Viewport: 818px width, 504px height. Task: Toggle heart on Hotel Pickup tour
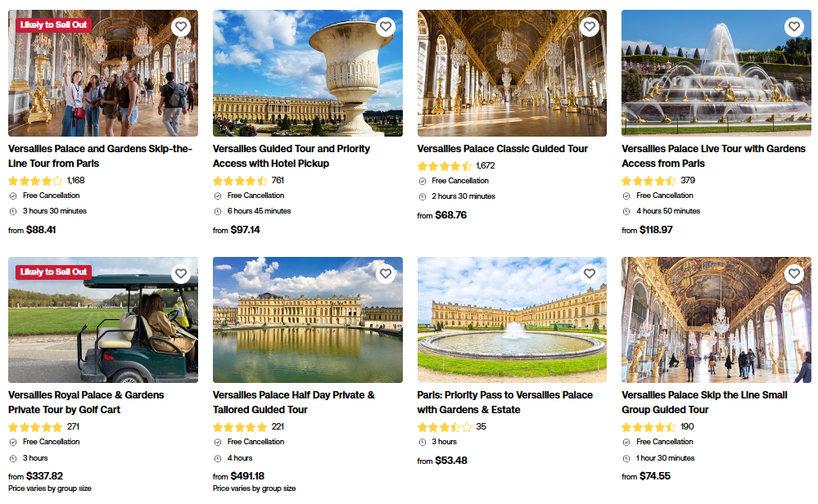coord(386,27)
